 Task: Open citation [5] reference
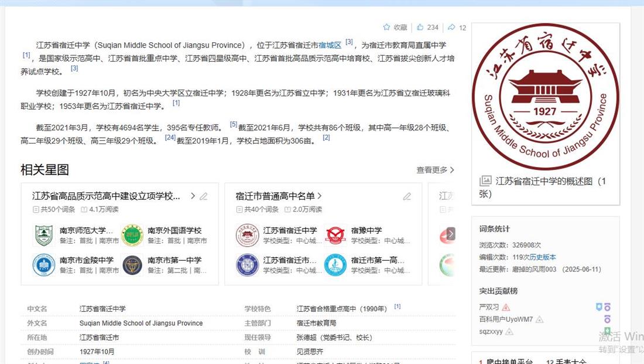click(x=233, y=124)
